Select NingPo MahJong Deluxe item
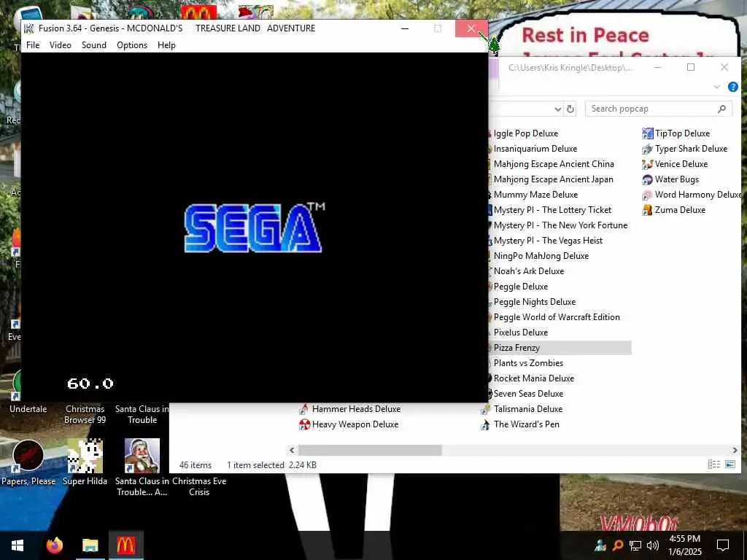747x560 pixels. pyautogui.click(x=541, y=256)
